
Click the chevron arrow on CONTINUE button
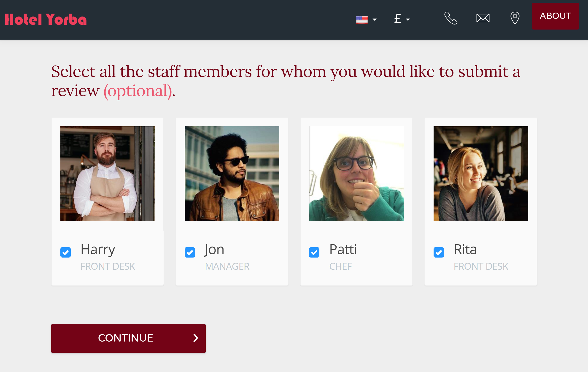coord(196,339)
